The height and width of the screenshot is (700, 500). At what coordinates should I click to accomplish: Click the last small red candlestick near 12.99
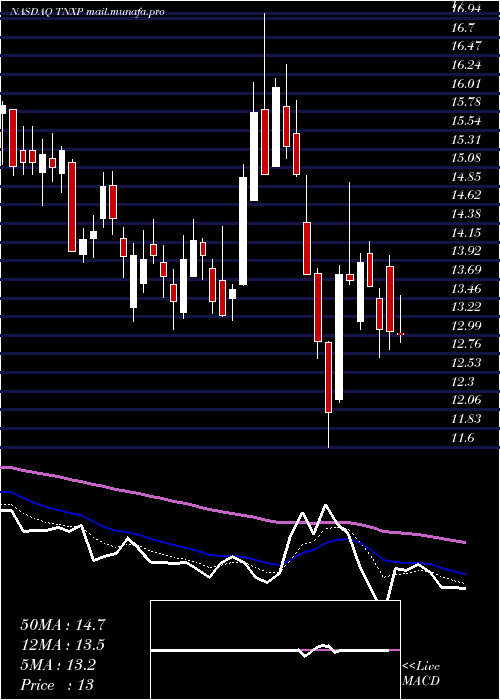click(x=400, y=320)
